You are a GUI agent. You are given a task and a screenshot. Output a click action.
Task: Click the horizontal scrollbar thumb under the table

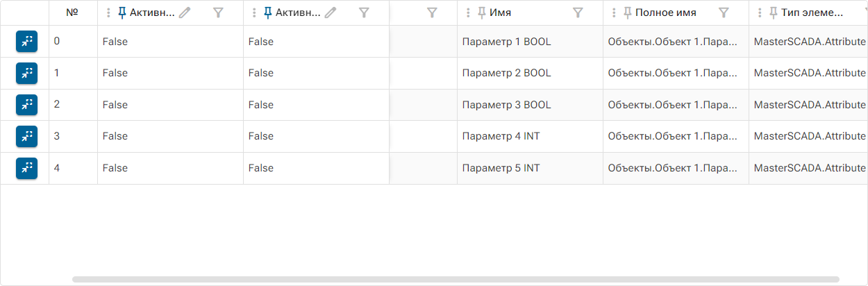point(456,279)
